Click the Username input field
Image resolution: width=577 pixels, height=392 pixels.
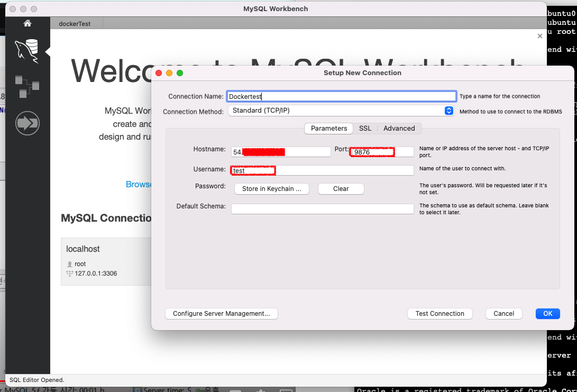(x=323, y=170)
